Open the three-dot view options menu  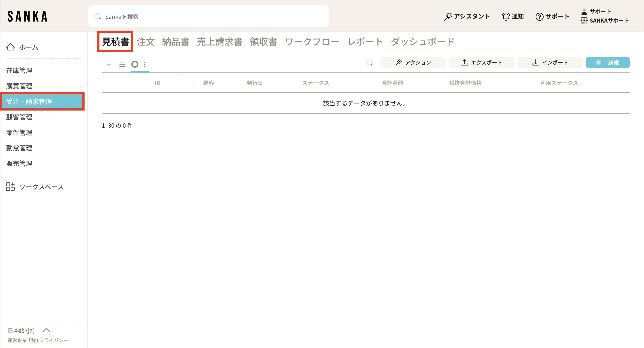click(145, 64)
